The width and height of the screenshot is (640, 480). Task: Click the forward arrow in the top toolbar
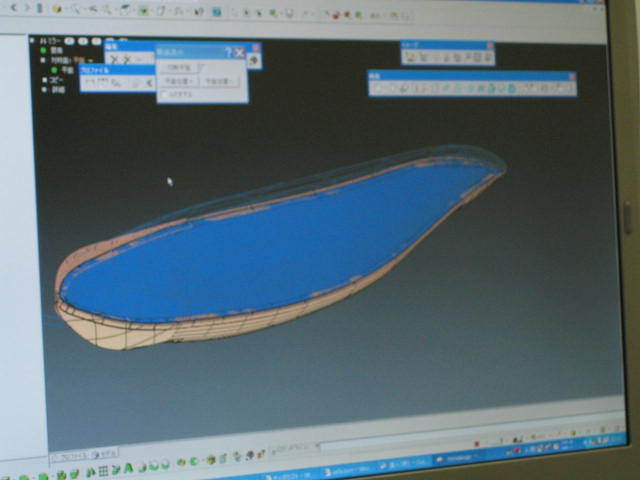click(x=27, y=8)
